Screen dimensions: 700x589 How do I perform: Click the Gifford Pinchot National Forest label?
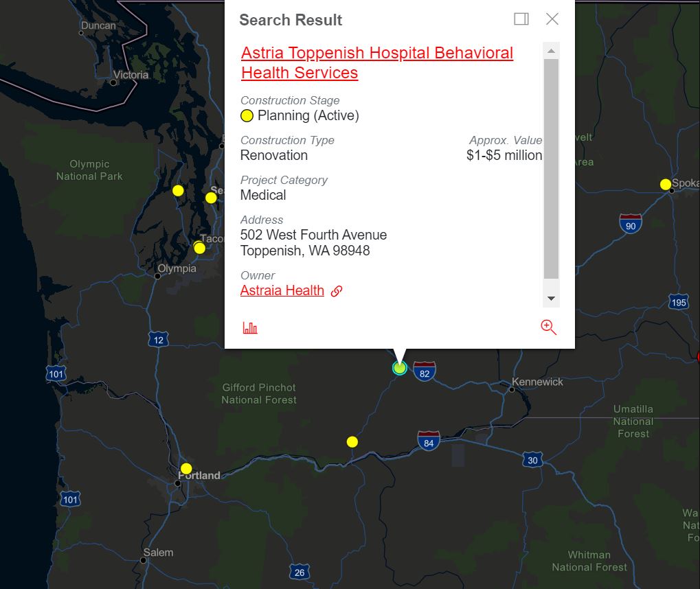point(259,393)
